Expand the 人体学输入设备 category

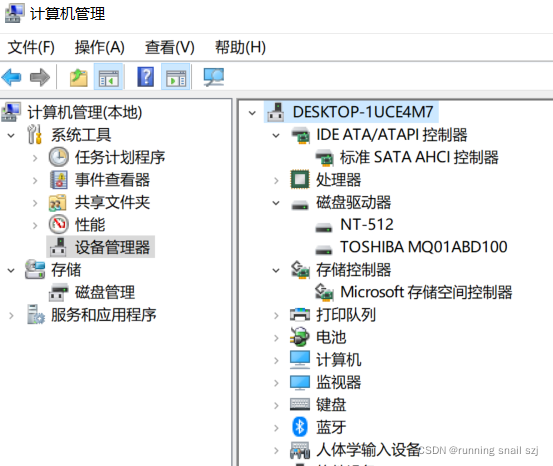pos(276,450)
